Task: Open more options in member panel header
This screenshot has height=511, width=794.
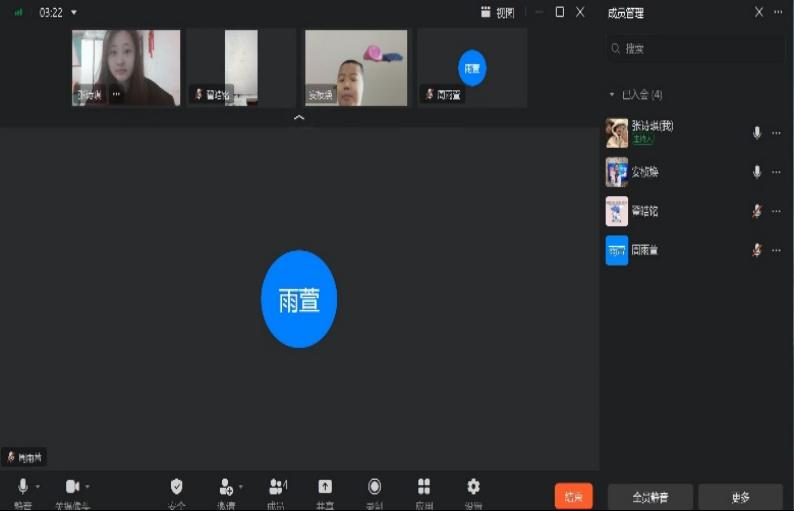Action: [x=778, y=12]
